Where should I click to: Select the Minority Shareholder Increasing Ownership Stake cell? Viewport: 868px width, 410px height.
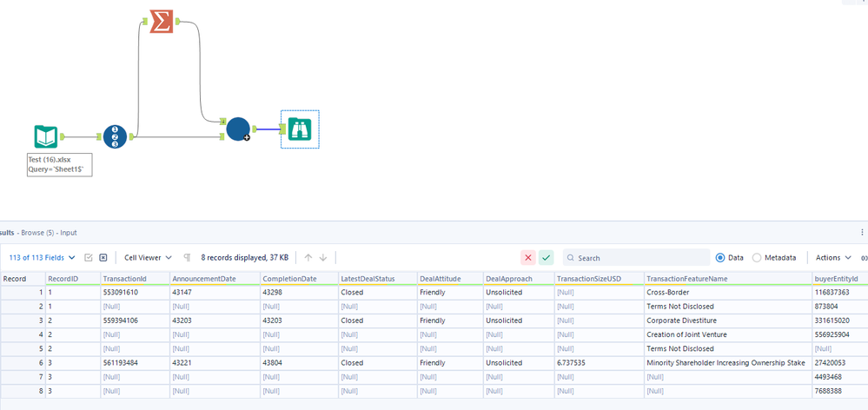click(728, 363)
